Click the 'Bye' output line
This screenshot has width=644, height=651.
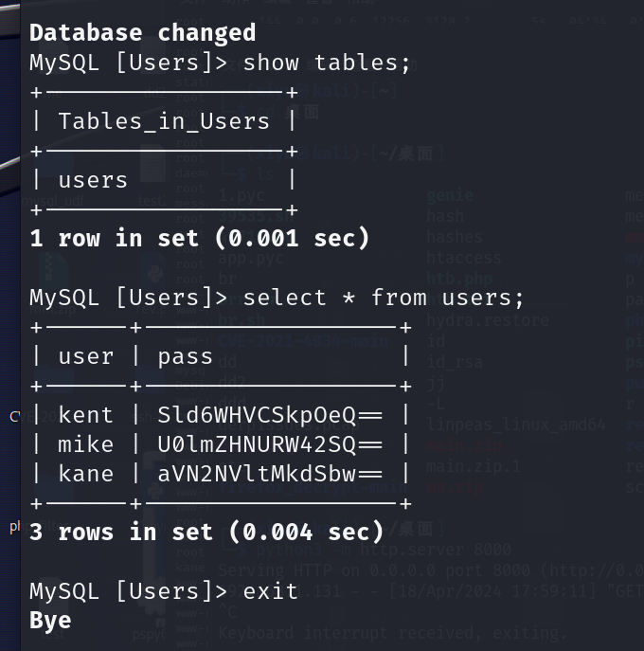point(50,622)
